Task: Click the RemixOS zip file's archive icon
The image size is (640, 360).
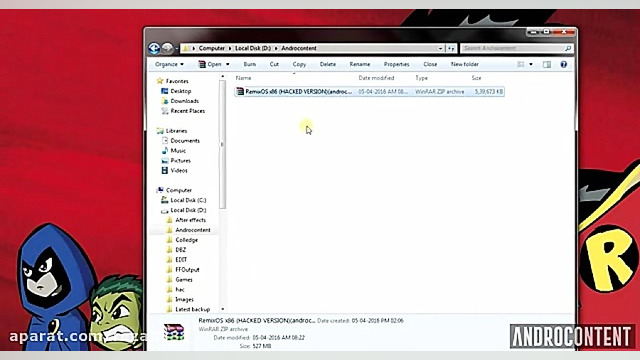Action: coord(240,91)
